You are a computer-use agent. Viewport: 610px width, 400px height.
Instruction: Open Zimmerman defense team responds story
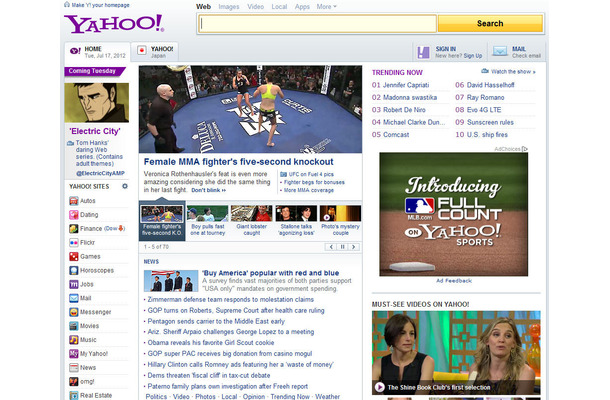pyautogui.click(x=231, y=300)
